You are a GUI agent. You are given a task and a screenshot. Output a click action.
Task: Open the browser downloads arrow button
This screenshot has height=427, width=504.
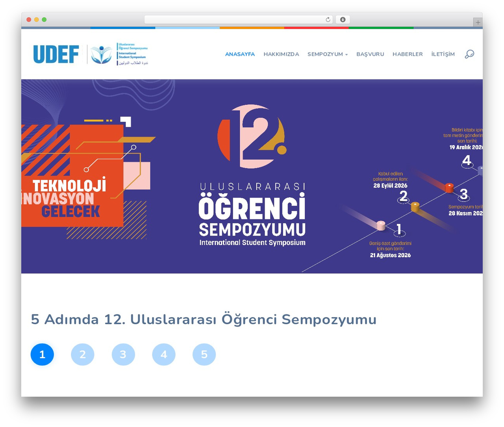(x=343, y=20)
